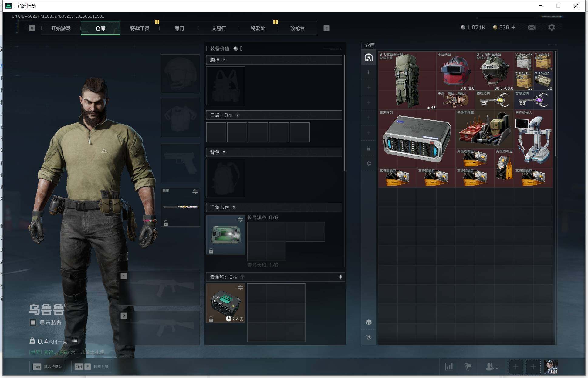Image resolution: width=588 pixels, height=378 pixels.
Task: Click the lock icon on knife slot
Action: click(166, 223)
